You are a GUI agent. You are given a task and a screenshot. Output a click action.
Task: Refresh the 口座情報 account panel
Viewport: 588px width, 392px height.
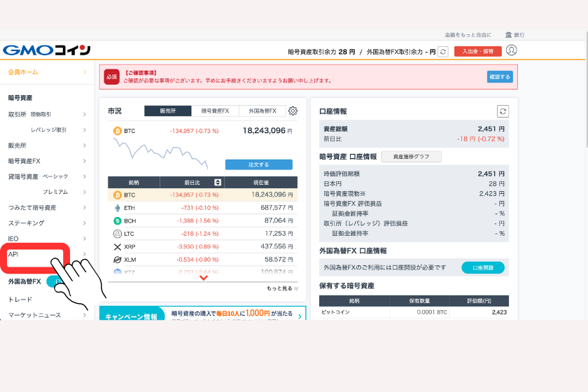tap(503, 111)
